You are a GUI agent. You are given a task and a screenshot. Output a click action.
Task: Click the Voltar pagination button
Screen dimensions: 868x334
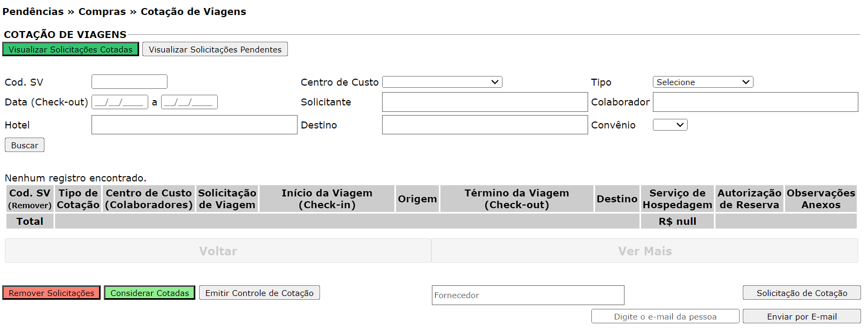tap(218, 251)
